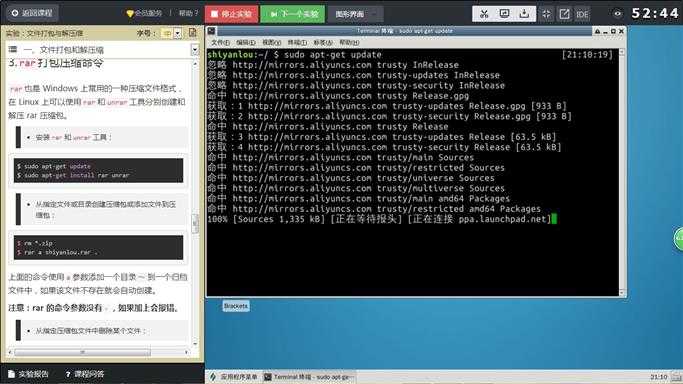Open the terminal 终端 menu
The image size is (683, 384).
click(297, 42)
